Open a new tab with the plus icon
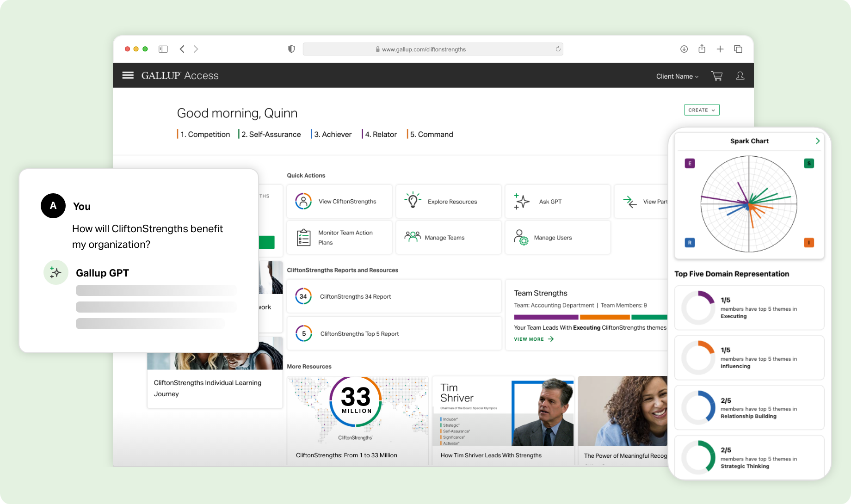Image resolution: width=851 pixels, height=504 pixels. 720,49
